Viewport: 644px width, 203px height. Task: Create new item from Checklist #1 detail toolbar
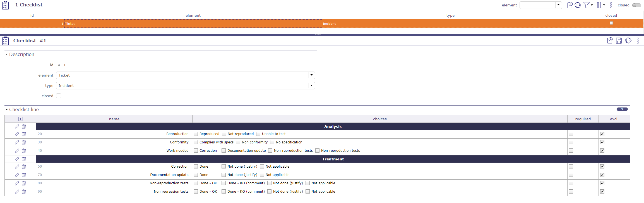[x=610, y=41]
